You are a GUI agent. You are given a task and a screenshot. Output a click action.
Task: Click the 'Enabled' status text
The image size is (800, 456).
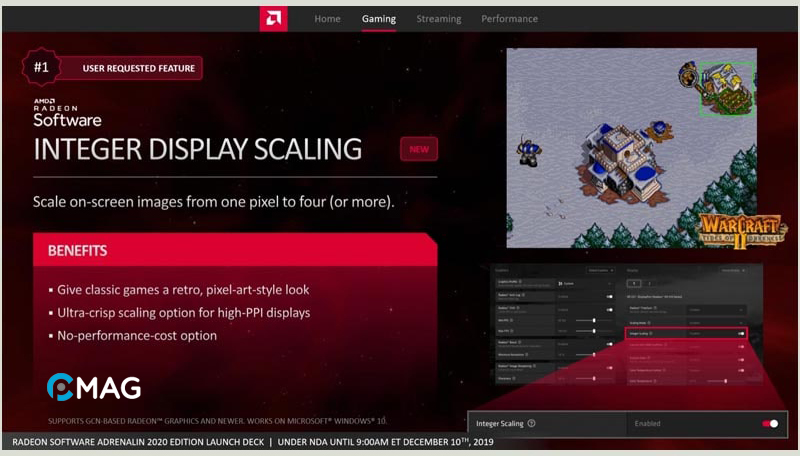tap(647, 423)
